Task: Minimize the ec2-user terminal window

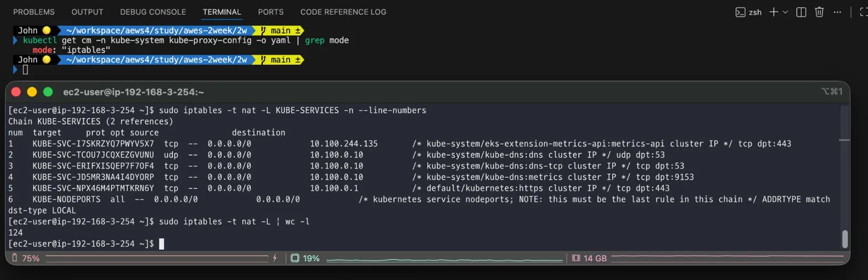Action: 32,91
